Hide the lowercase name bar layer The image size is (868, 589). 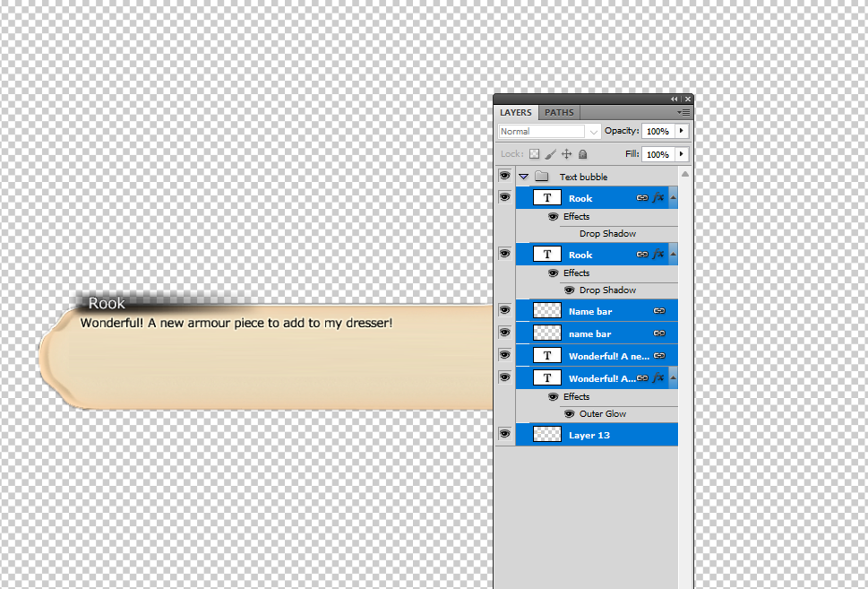(504, 332)
